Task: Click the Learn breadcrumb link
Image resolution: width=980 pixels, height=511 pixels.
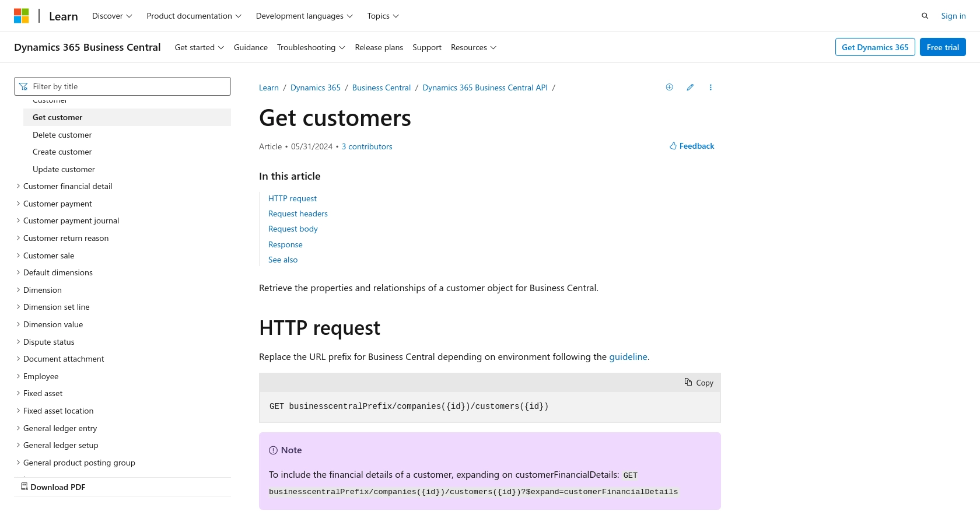Action: (269, 87)
